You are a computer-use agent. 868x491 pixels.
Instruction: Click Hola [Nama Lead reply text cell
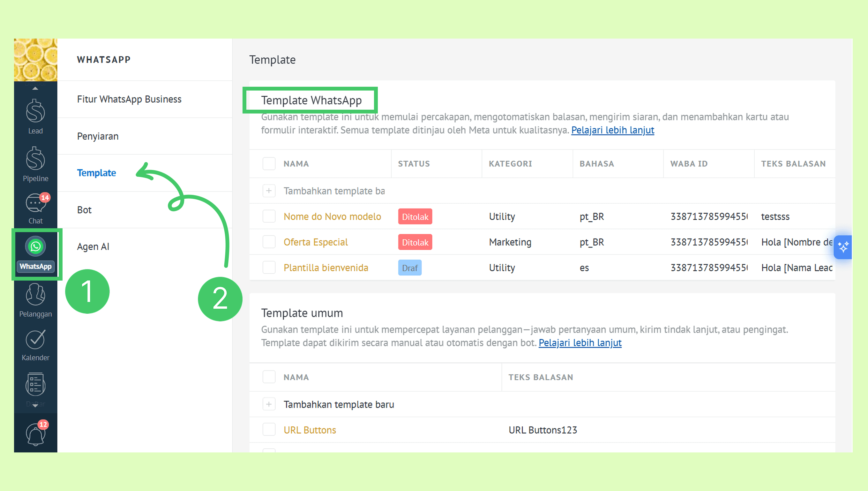[797, 268]
